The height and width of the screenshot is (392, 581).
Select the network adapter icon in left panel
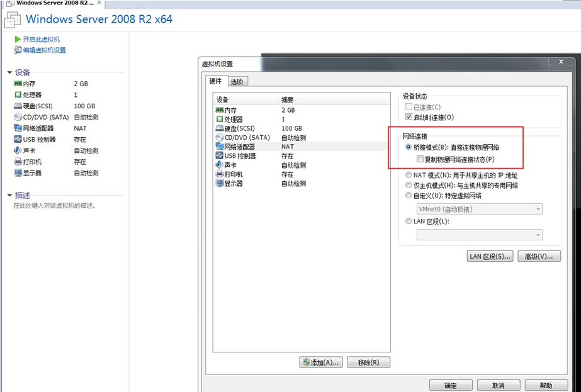pyautogui.click(x=18, y=128)
